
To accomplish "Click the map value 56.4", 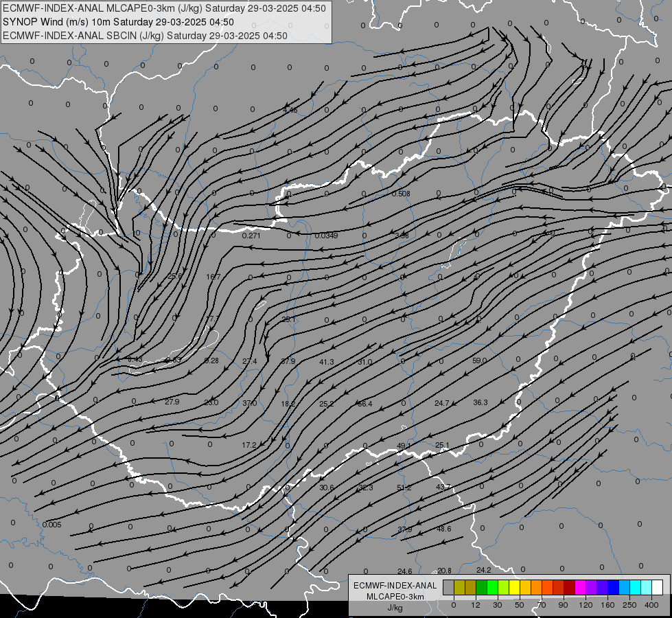I will [364, 404].
